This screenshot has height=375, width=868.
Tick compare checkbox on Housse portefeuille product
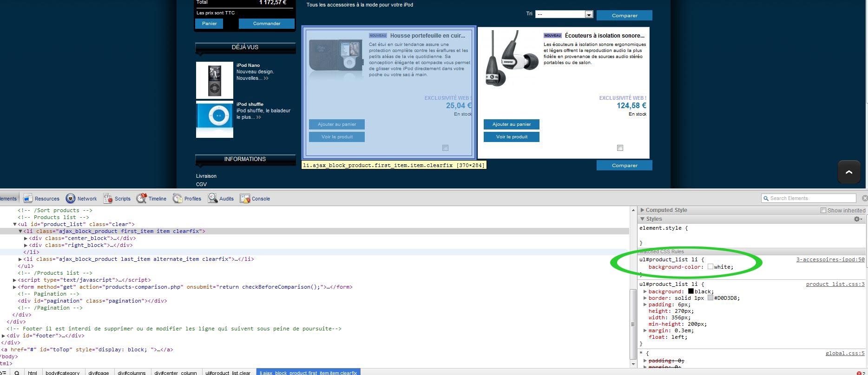click(x=445, y=148)
